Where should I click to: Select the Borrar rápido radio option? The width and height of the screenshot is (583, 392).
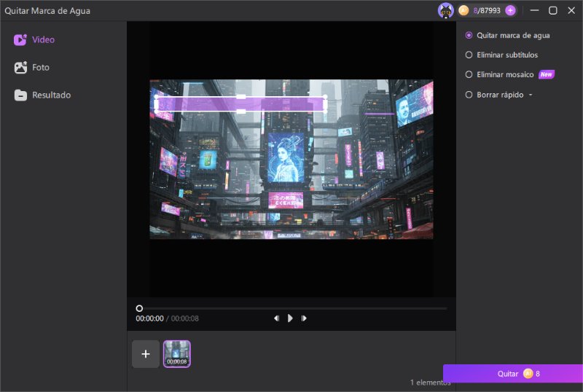tap(469, 95)
